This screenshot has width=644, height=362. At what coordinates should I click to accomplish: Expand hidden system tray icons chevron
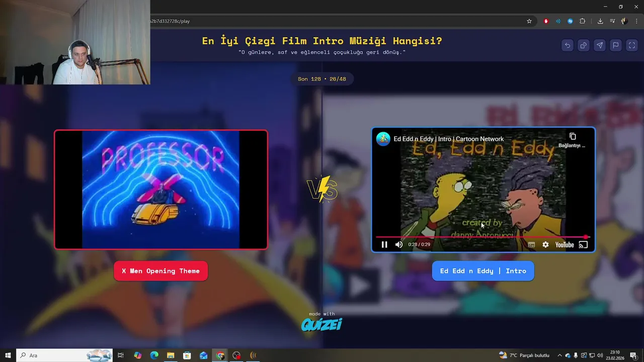[x=559, y=355]
